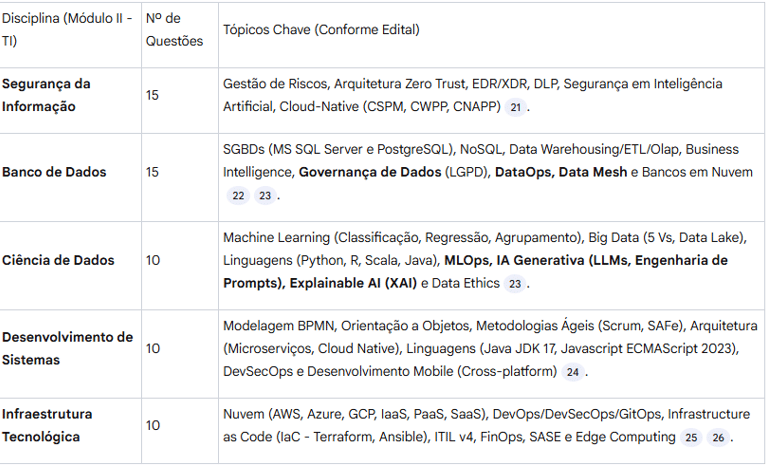Click the Disciplina (Módulo II - TI) header

pos(66,30)
